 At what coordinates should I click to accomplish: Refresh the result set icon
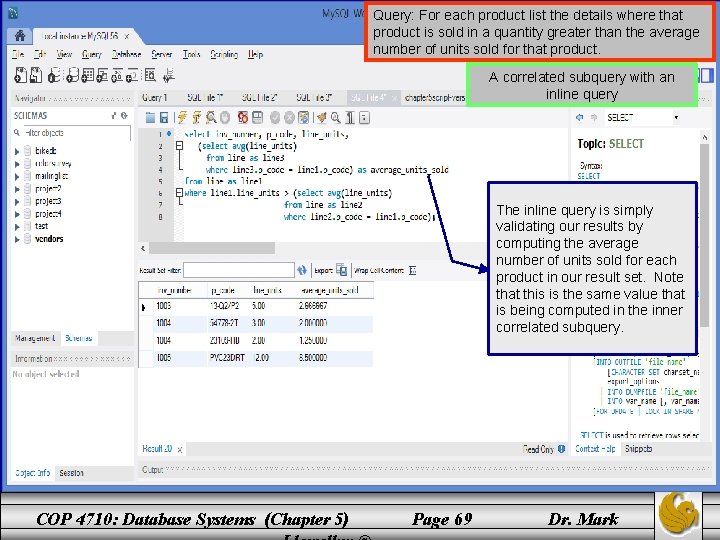[x=302, y=270]
